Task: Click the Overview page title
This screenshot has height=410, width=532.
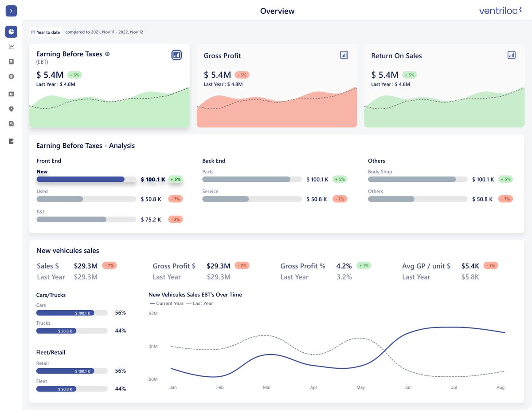Action: click(277, 11)
